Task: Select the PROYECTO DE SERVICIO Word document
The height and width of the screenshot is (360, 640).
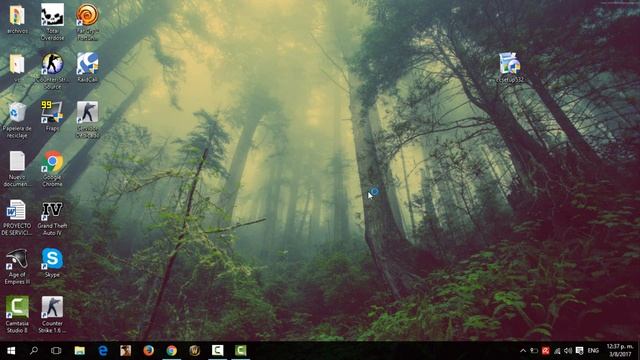Action: pos(17,217)
